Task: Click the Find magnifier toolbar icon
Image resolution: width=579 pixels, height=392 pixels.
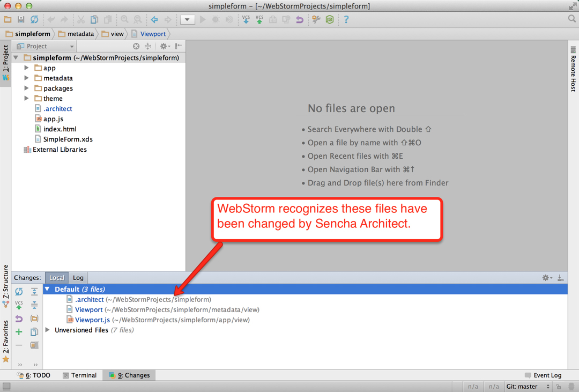Action: tap(124, 20)
